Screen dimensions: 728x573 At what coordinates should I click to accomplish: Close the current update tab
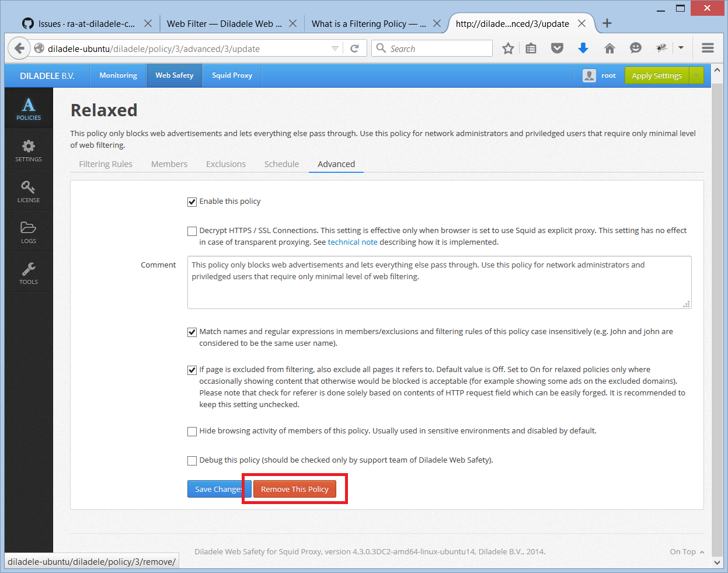coord(581,23)
